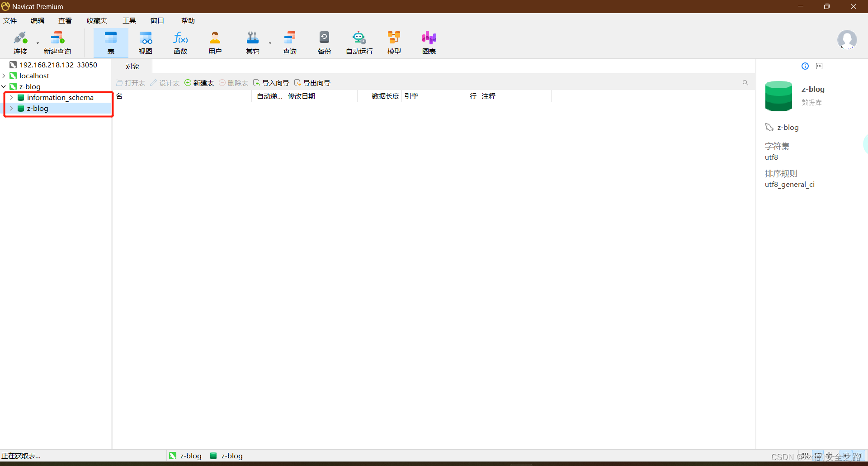Switch to 视图 (View) objects
Viewport: 868px width, 466px height.
click(x=146, y=43)
